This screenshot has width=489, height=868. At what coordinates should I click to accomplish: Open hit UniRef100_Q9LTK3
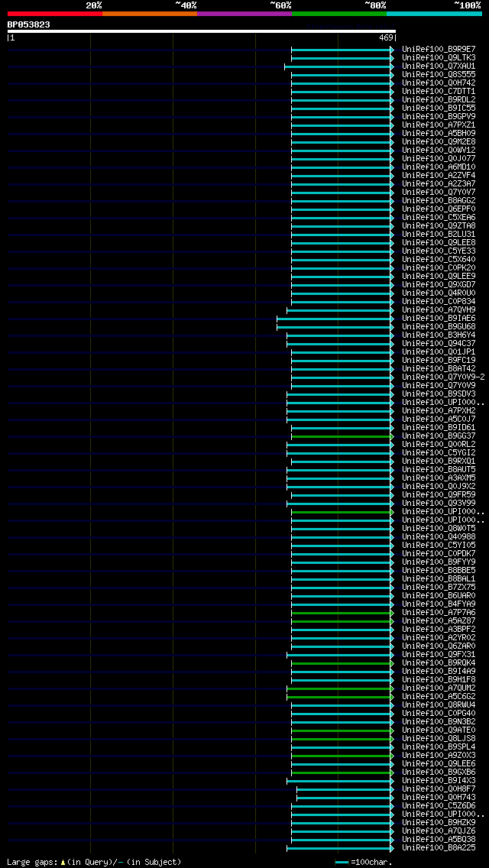click(439, 57)
